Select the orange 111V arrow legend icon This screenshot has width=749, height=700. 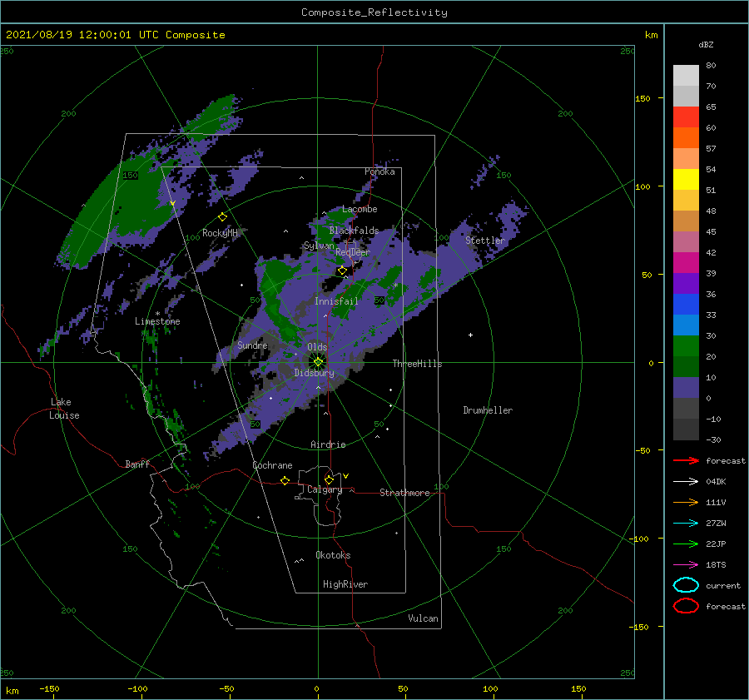pos(686,502)
